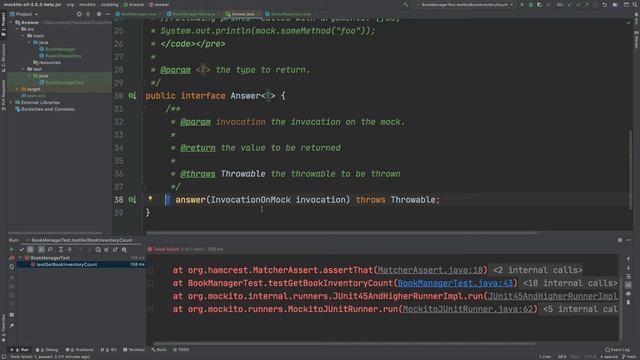The image size is (640, 360).
Task: Open the TODO tool window tab
Action: tap(181, 350)
